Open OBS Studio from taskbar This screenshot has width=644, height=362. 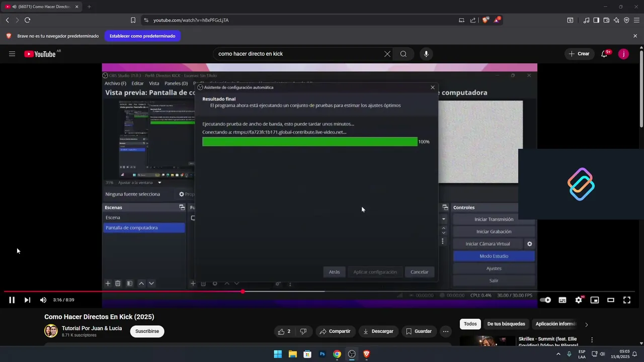point(352,354)
